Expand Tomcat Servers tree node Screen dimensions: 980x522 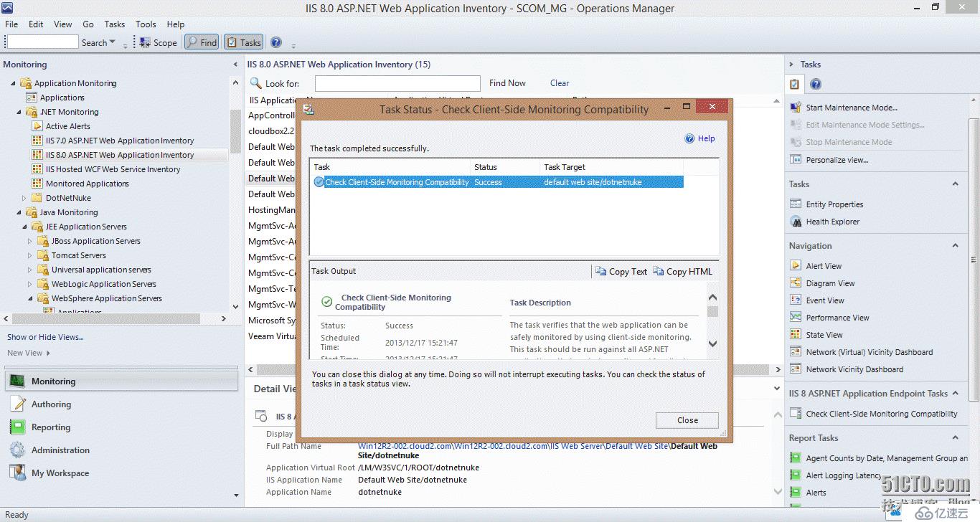point(29,256)
